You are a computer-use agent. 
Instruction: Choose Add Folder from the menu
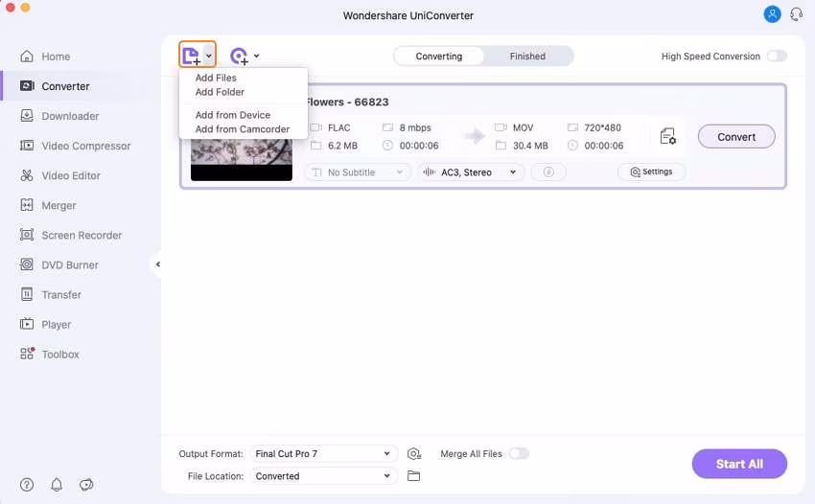220,92
